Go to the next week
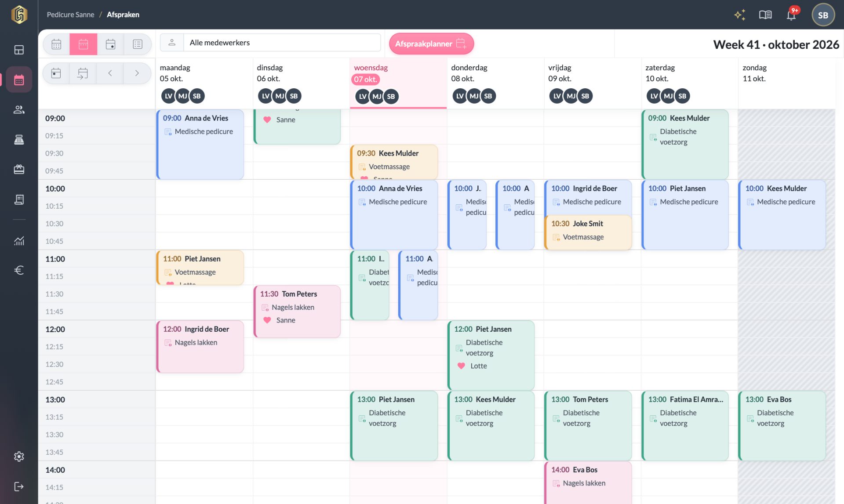Viewport: 844px width, 504px height. click(137, 73)
